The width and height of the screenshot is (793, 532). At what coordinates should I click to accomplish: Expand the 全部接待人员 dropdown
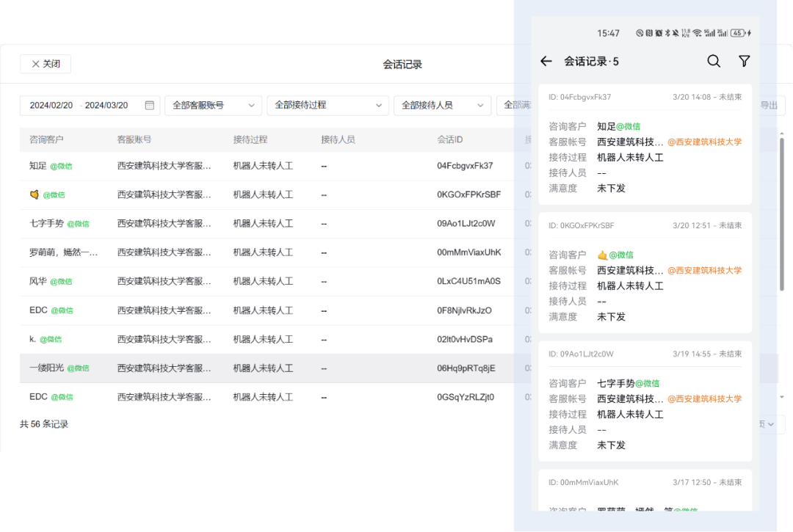pyautogui.click(x=443, y=105)
